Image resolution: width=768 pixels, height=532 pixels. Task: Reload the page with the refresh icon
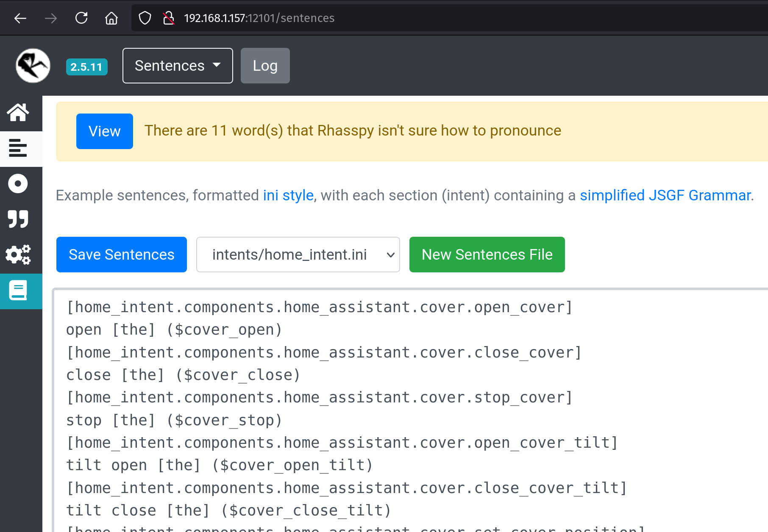click(81, 18)
